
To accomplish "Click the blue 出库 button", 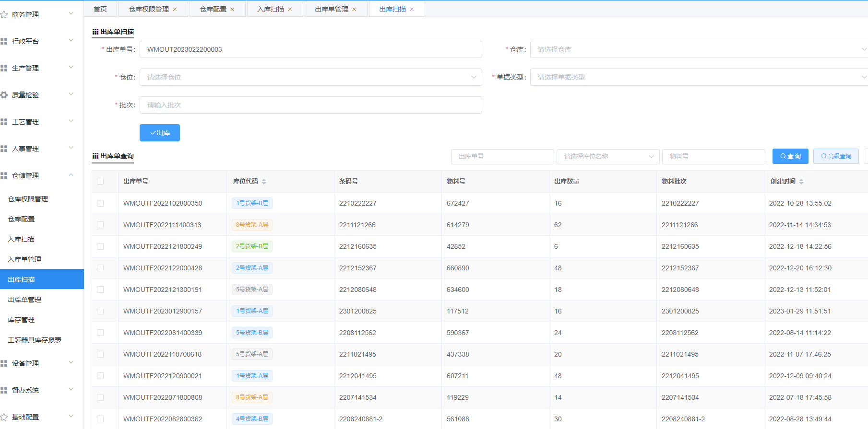I will coord(160,133).
